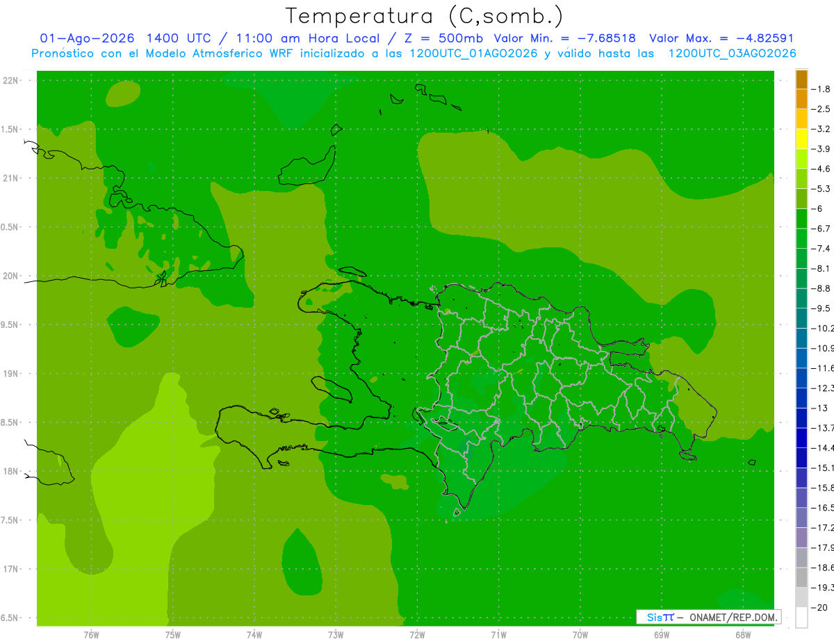Click the -13 colorbar value
The width and height of the screenshot is (834, 644).
[x=819, y=408]
